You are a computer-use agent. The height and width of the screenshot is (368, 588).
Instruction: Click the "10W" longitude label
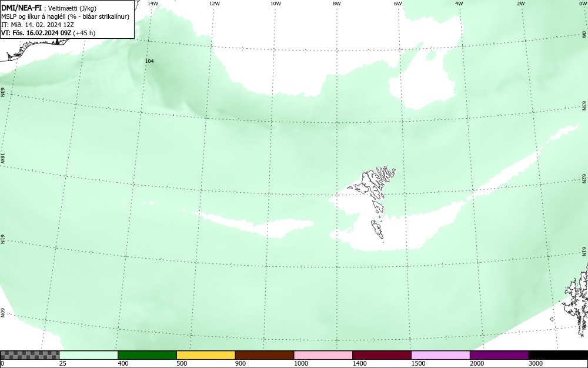click(x=276, y=4)
